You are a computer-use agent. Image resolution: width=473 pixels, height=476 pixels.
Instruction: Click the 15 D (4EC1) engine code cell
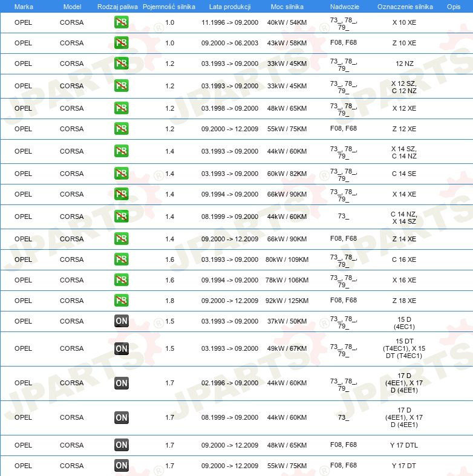click(404, 323)
